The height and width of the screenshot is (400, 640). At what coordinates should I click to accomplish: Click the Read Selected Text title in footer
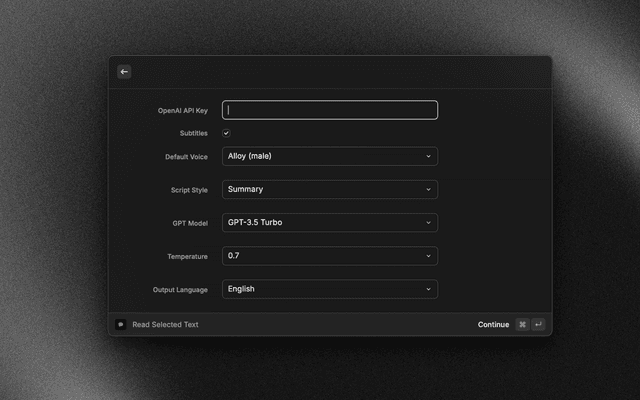coord(165,324)
